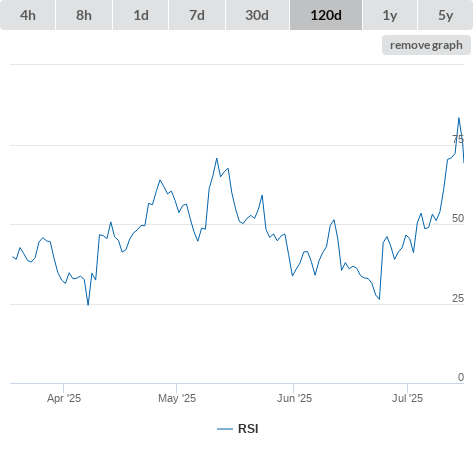
Task: Click the Apr '25 axis label
Action: (x=64, y=398)
